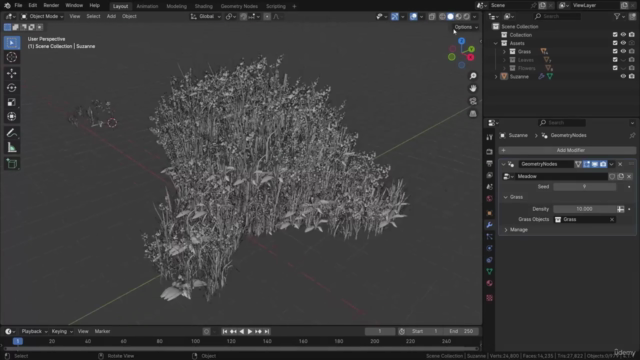The image size is (640, 360).
Task: Open the Object properties tab
Action: click(489, 213)
